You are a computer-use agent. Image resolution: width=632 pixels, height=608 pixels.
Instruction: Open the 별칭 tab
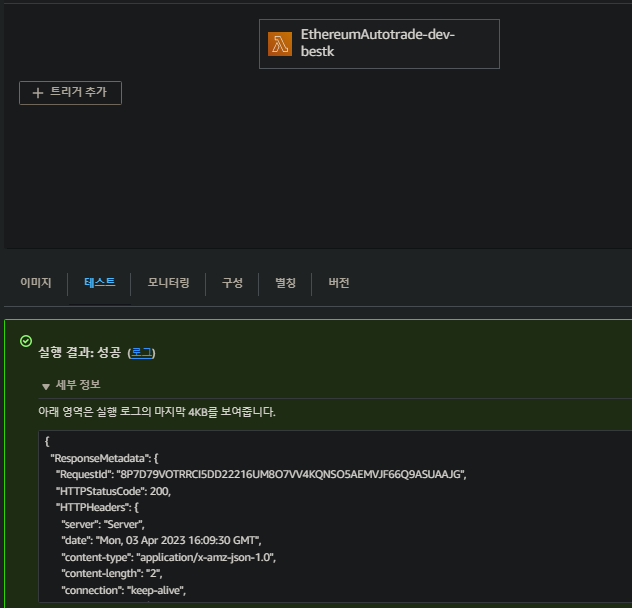click(x=285, y=283)
